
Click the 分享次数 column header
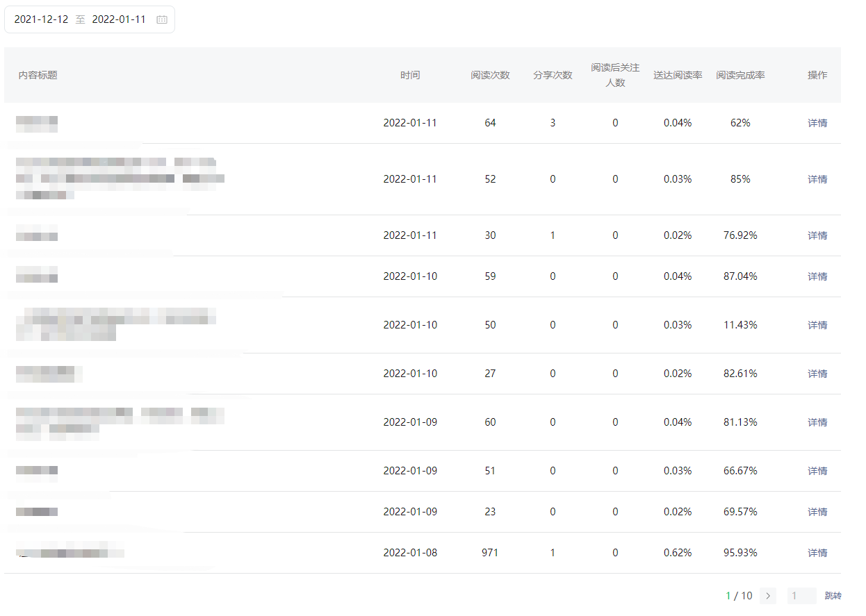click(553, 75)
